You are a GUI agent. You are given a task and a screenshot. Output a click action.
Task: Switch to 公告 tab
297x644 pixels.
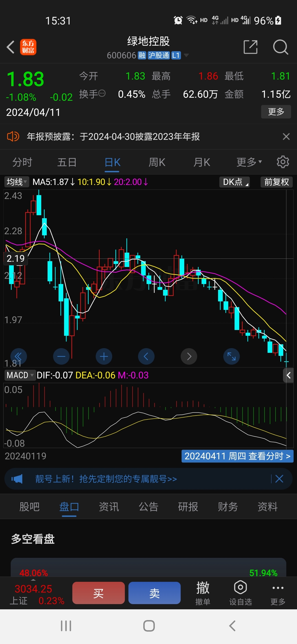(x=148, y=507)
